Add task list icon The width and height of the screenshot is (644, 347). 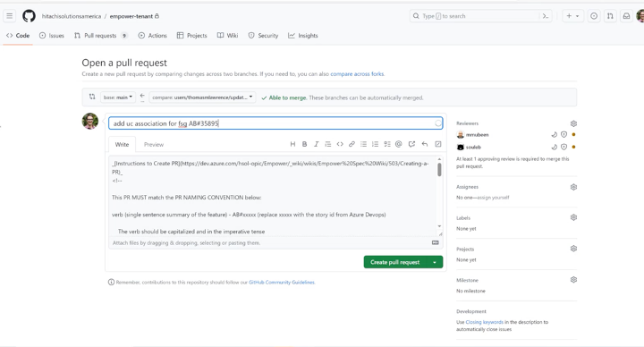[x=387, y=144]
